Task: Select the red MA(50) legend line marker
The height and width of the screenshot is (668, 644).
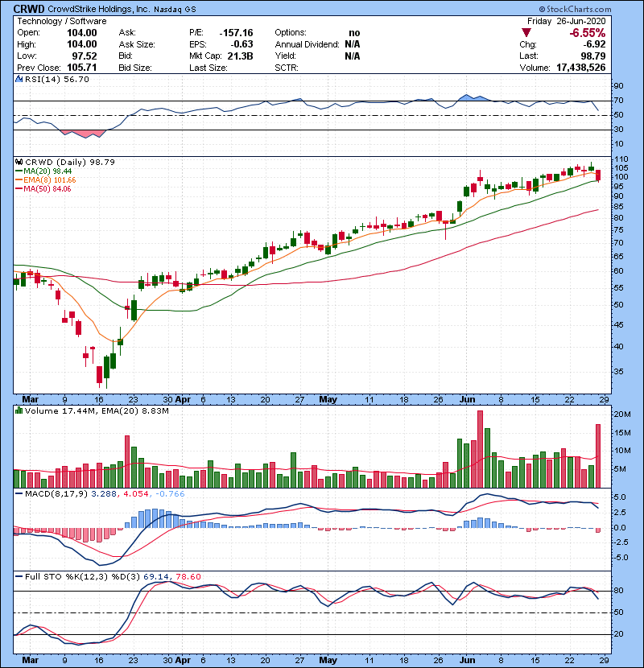Action: click(x=19, y=189)
